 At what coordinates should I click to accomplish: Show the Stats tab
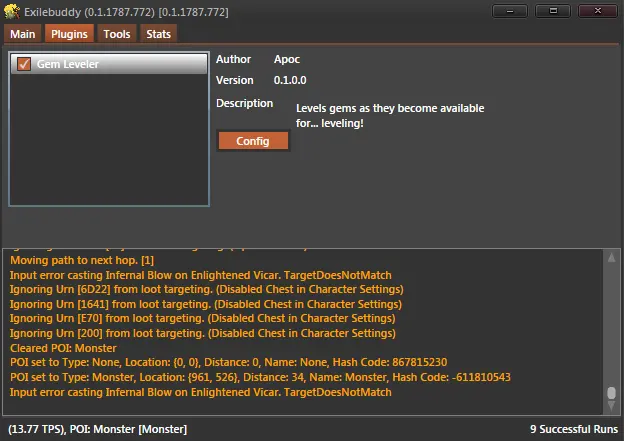tap(158, 34)
